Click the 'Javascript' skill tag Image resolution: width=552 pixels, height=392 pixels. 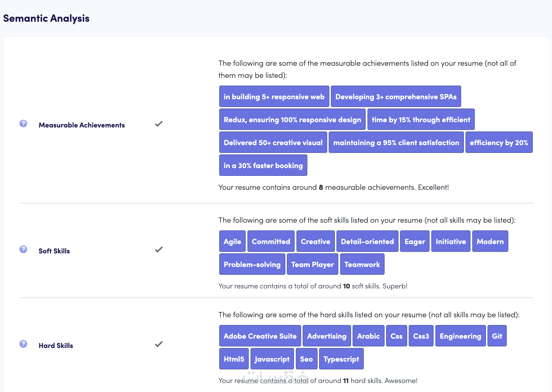point(272,359)
